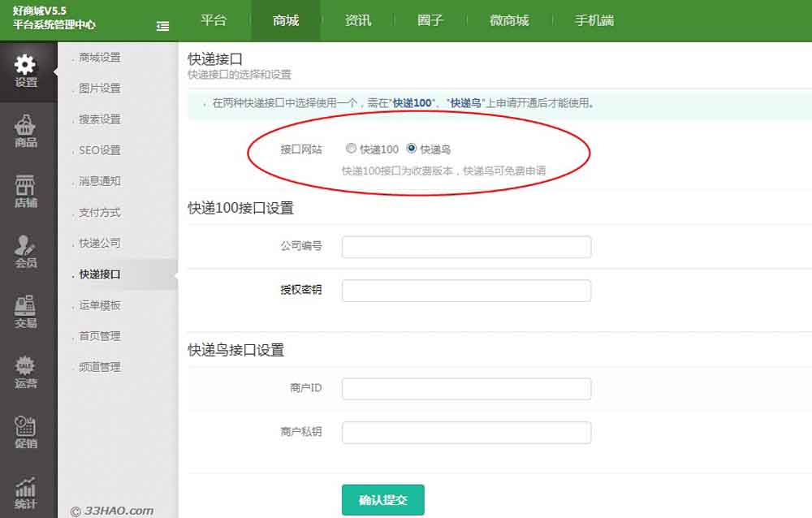Switch to the 微商城 top tab
This screenshot has height=518, width=812.
pos(510,21)
